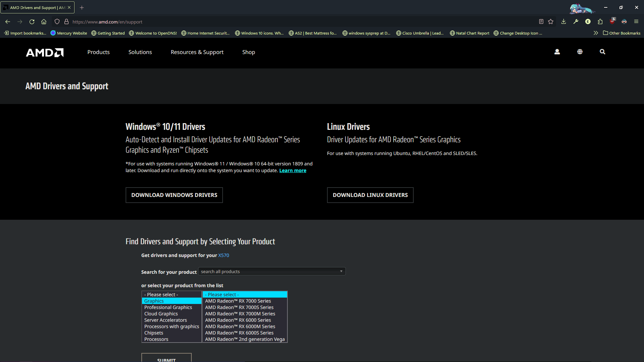Open the Resources & Support menu
The image size is (644, 362).
pyautogui.click(x=197, y=52)
